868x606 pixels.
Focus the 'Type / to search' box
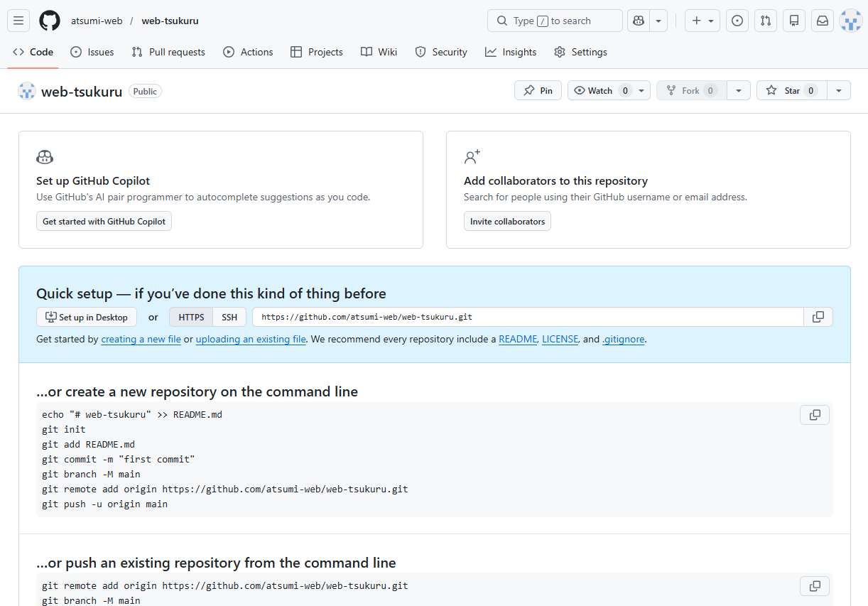[554, 21]
